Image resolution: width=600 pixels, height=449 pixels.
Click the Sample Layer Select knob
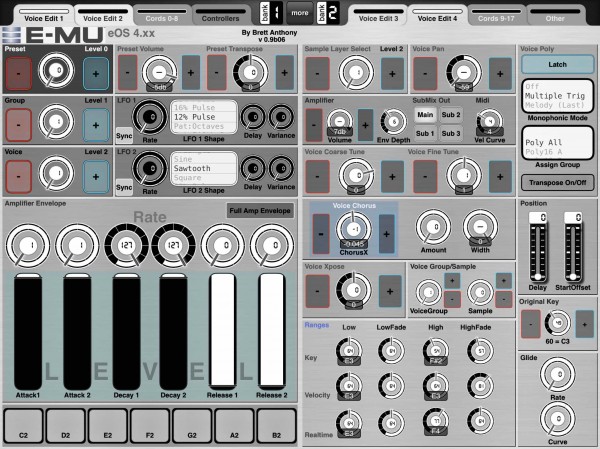356,73
